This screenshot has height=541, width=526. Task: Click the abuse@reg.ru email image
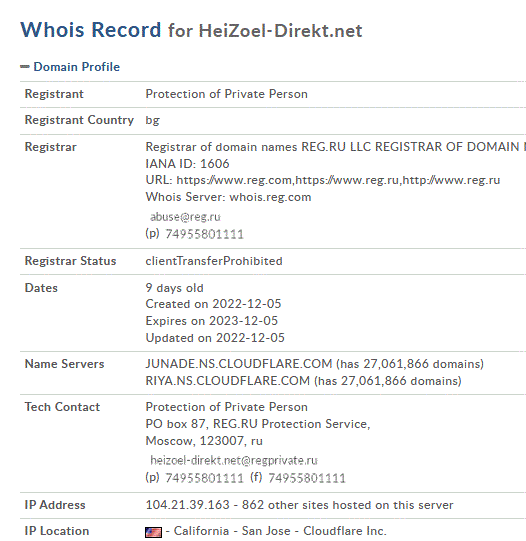(185, 217)
